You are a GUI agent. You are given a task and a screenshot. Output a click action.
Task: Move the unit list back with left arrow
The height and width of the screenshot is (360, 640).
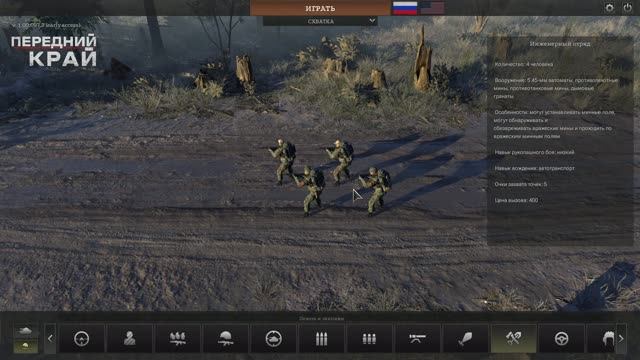(50, 338)
